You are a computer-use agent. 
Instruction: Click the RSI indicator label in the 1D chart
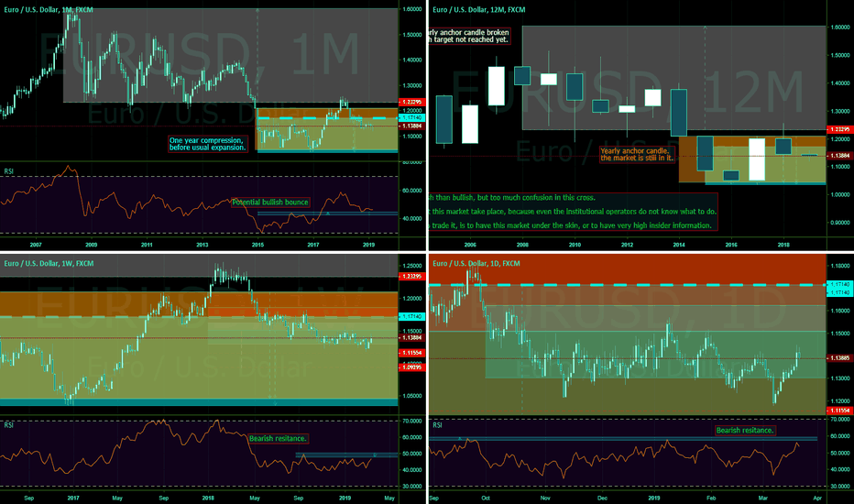tap(437, 425)
